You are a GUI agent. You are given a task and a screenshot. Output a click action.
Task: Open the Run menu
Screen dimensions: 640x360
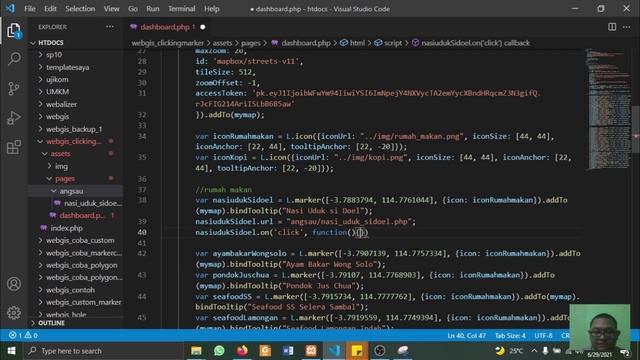click(x=153, y=9)
